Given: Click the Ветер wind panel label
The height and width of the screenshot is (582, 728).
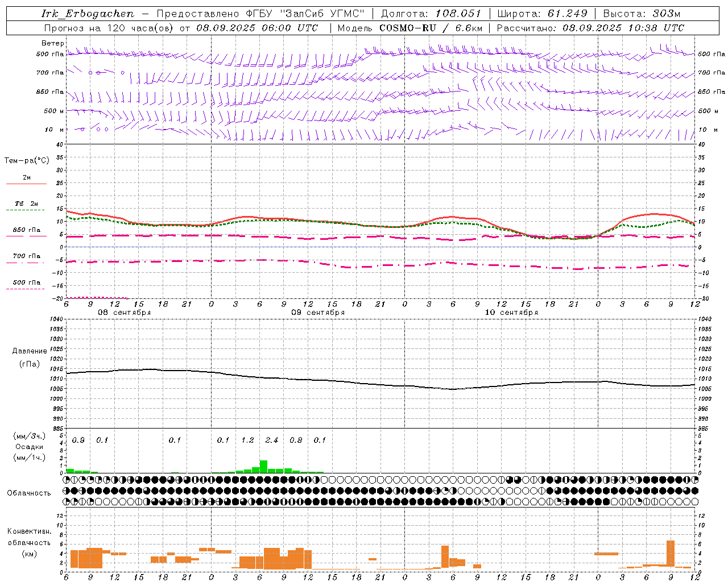Looking at the screenshot, I should point(52,43).
